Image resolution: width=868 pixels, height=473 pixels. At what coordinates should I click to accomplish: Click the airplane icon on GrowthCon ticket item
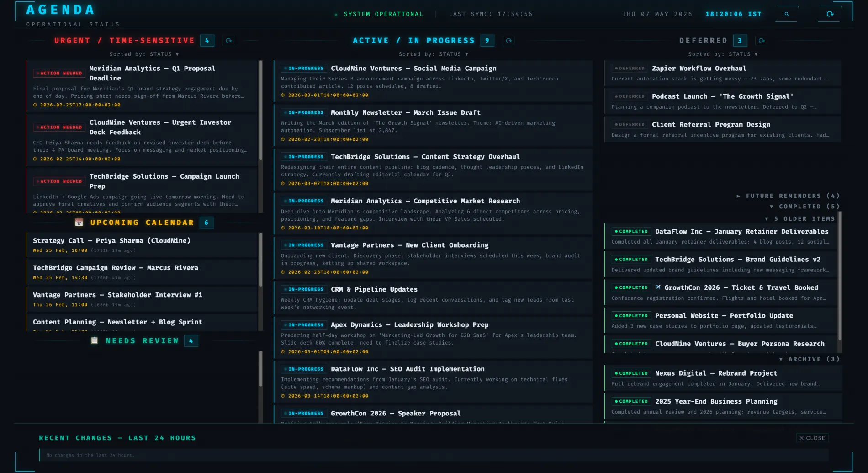658,287
